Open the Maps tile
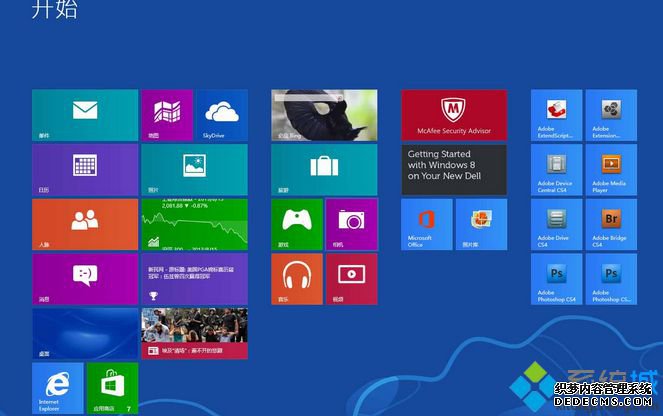The height and width of the screenshot is (416, 663). [x=167, y=115]
